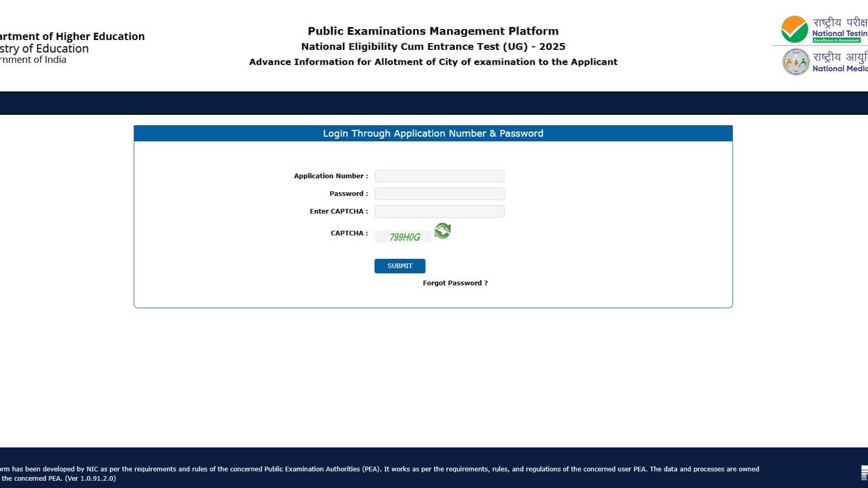This screenshot has width=868, height=488.
Task: Click the Public Examinations Management Platform title
Action: click(x=433, y=31)
